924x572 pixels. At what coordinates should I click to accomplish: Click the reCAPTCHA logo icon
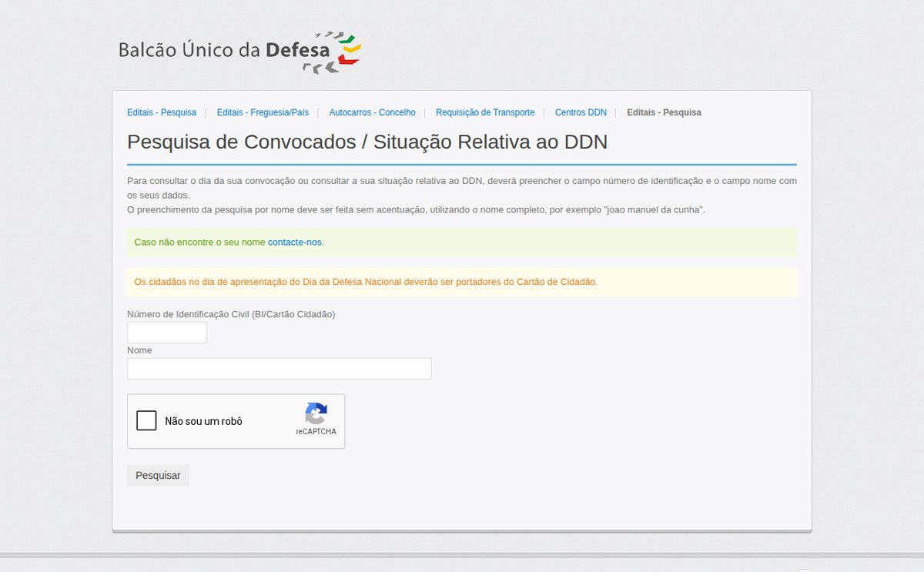[x=316, y=413]
